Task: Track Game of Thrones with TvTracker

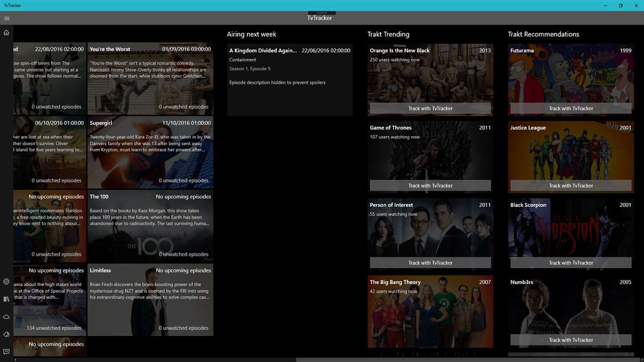Action: [430, 186]
